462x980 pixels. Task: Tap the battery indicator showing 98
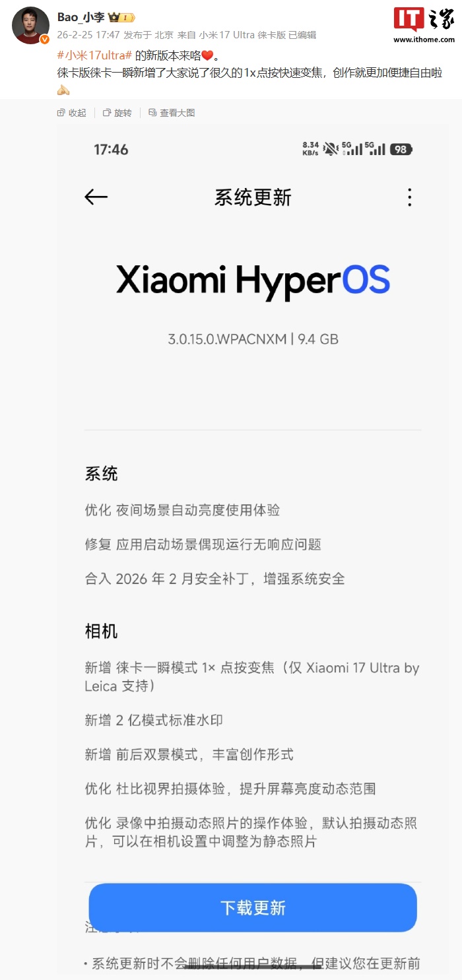point(401,150)
